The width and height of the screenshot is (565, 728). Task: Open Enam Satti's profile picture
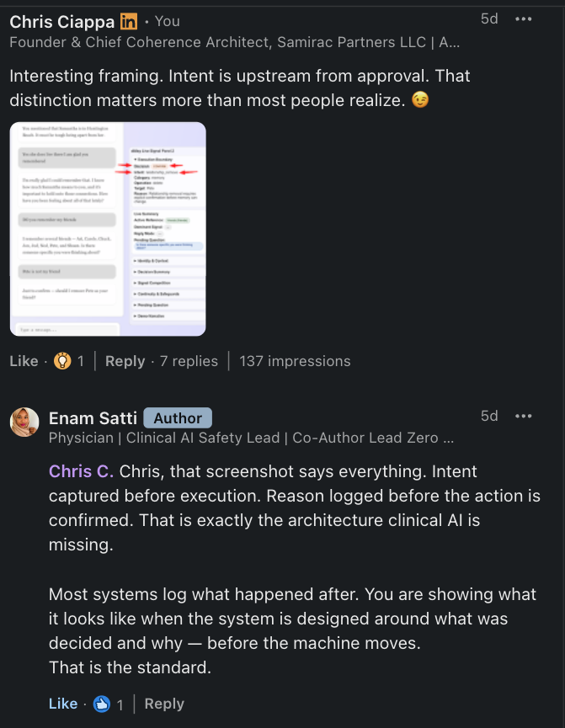click(x=24, y=422)
